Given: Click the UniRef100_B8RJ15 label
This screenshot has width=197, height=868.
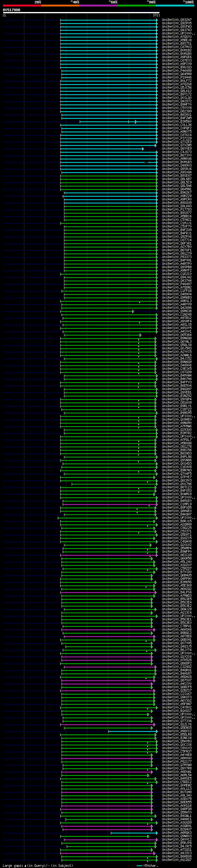Looking at the screenshot, I should pos(177,521).
